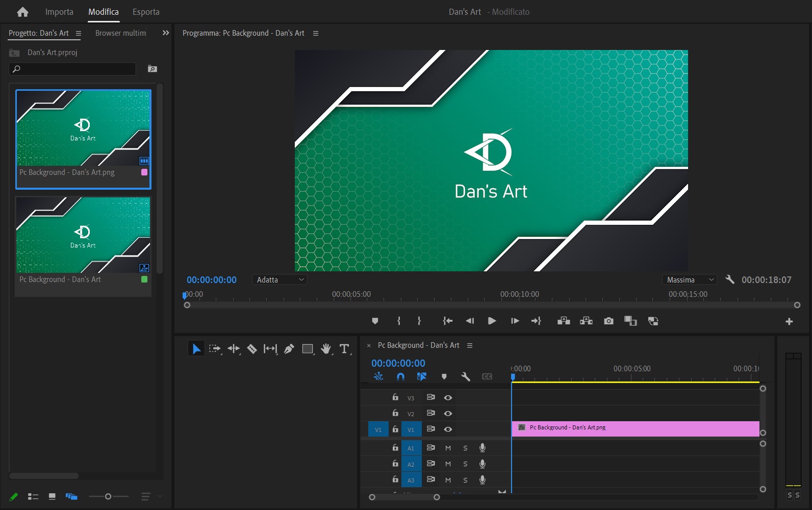The image size is (812, 510).
Task: Step back one frame
Action: coord(470,321)
